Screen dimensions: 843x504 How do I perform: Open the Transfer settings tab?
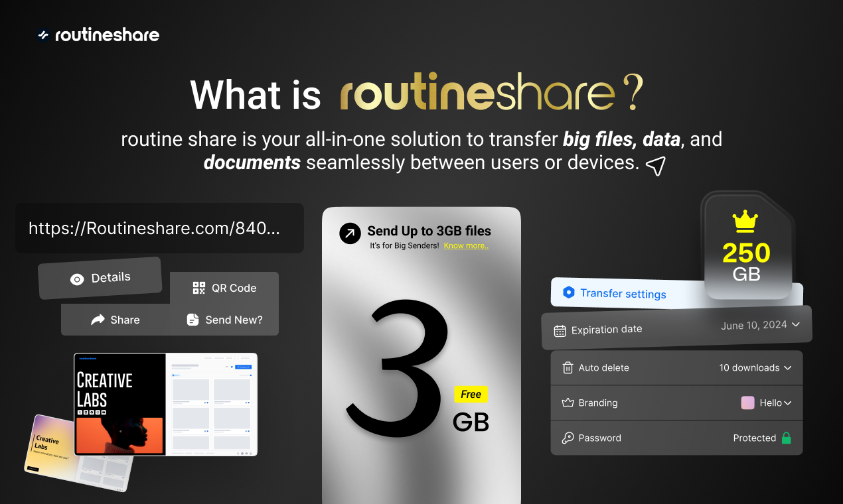(x=677, y=293)
